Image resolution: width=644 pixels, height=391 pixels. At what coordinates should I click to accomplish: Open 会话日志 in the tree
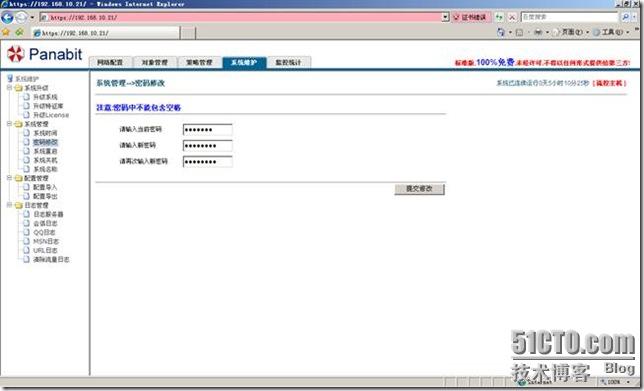click(45, 223)
